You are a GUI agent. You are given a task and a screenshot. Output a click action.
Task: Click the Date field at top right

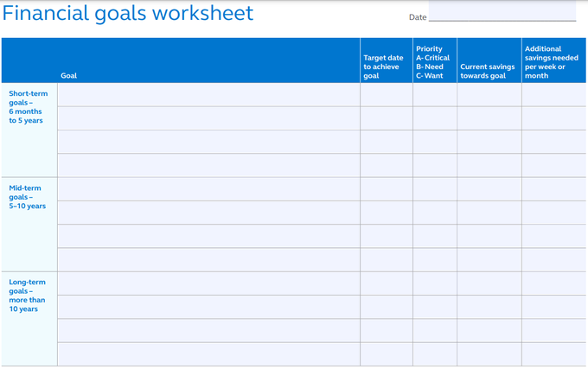click(x=502, y=12)
